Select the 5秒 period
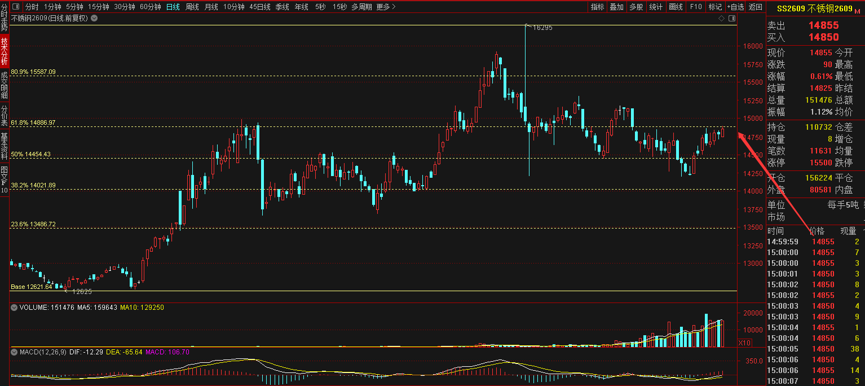 (x=321, y=7)
